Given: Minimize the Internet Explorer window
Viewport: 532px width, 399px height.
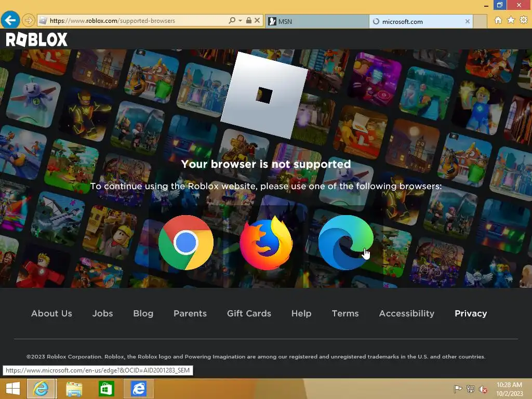Looking at the screenshot, I should click(486, 5).
